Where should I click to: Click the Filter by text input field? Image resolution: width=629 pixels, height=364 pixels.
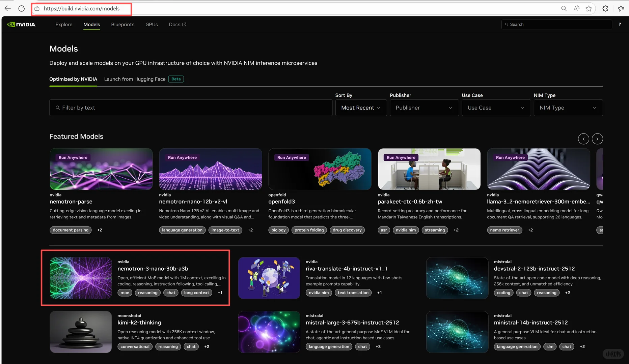click(x=191, y=108)
